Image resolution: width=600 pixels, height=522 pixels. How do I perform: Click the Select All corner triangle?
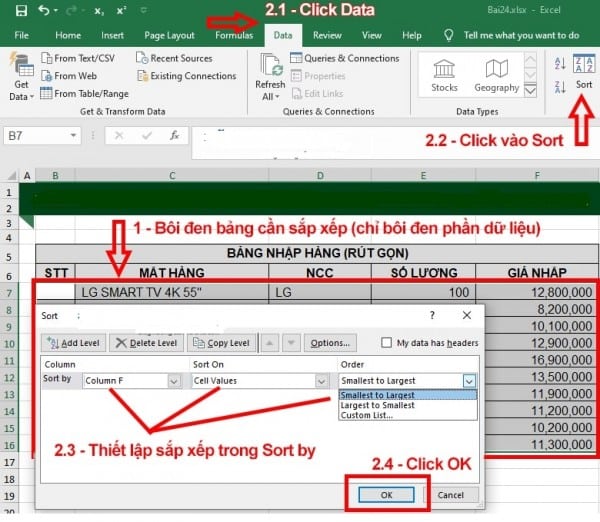[x=12, y=176]
